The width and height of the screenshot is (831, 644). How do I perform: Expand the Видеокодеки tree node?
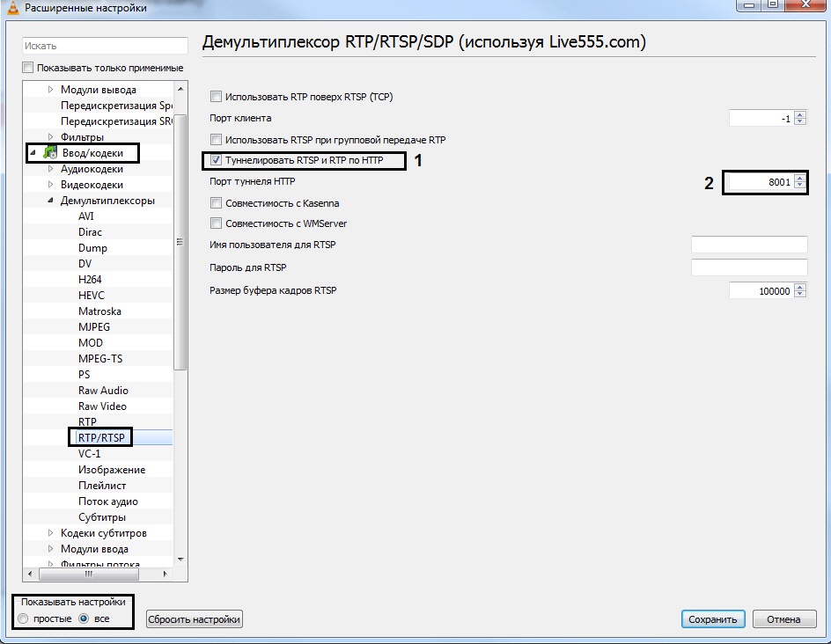[50, 185]
